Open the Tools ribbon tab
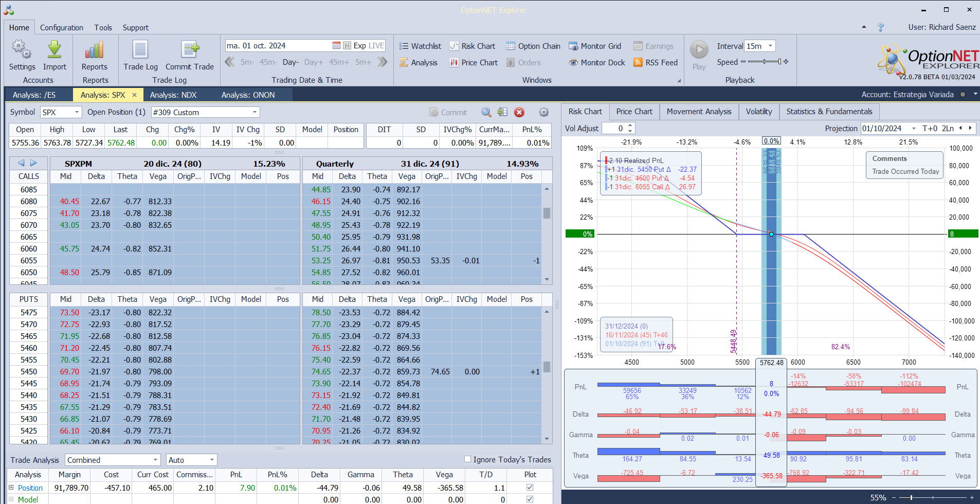 coord(103,27)
